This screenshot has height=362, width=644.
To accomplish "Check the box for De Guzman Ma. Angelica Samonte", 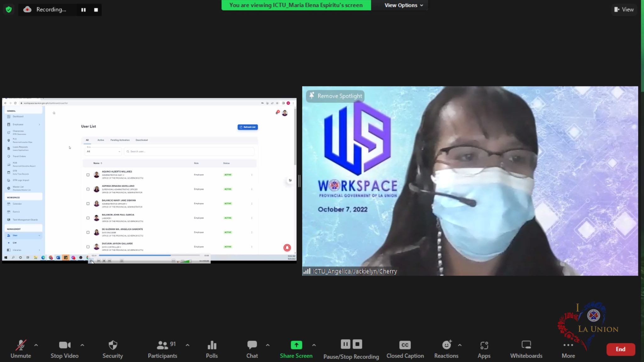I will (x=88, y=233).
